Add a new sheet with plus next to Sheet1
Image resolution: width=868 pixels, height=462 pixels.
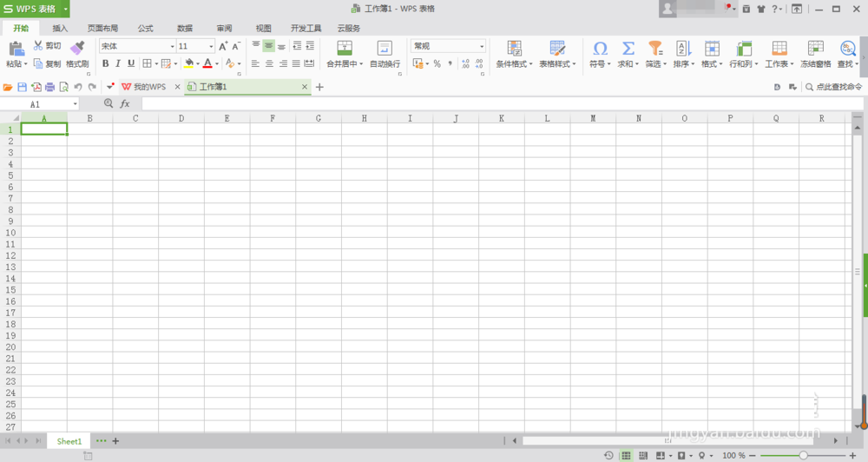(x=115, y=441)
